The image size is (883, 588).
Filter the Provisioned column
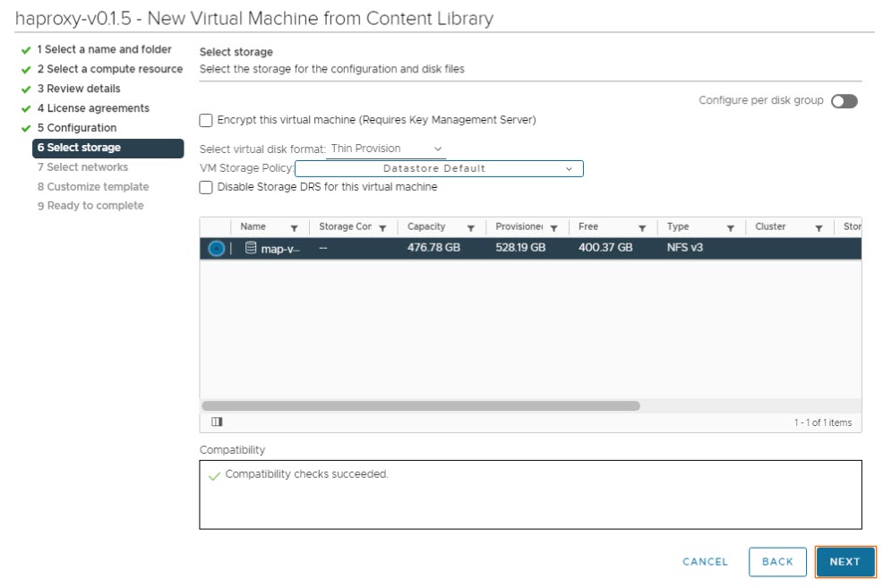click(x=553, y=228)
